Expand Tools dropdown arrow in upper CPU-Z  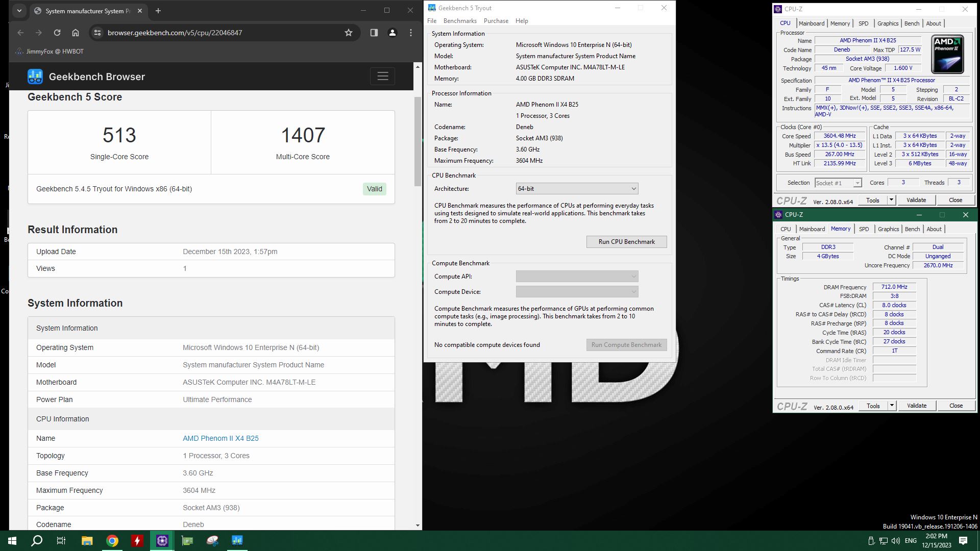(x=891, y=200)
